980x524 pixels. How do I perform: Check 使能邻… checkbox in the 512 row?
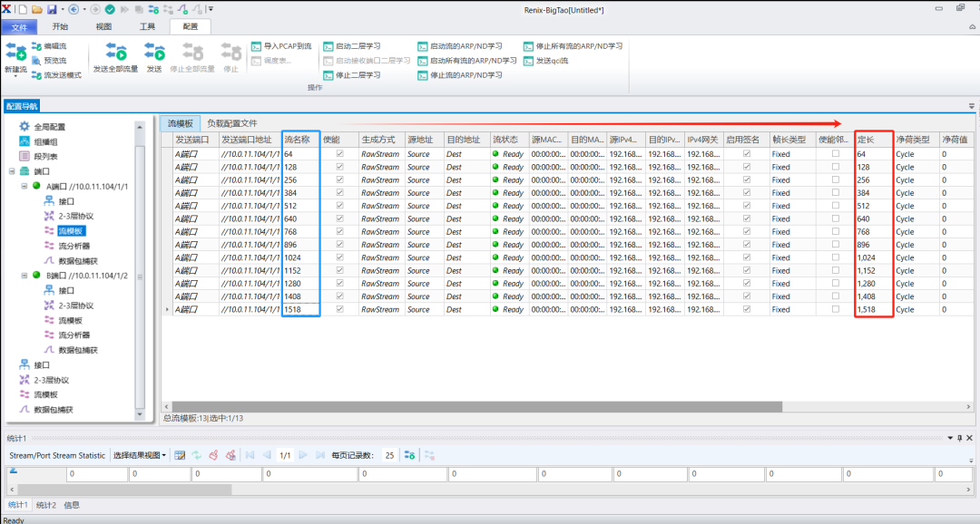point(836,206)
